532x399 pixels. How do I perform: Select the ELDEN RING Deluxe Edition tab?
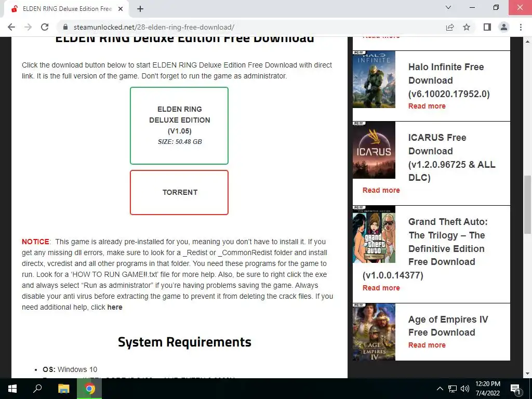pyautogui.click(x=67, y=9)
